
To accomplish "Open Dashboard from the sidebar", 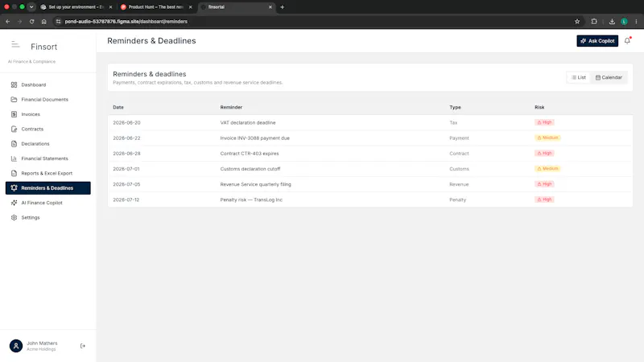I will (48, 84).
